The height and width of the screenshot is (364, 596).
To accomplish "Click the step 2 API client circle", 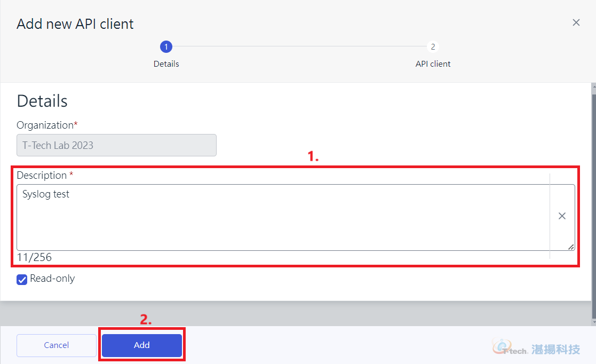I will pos(433,47).
